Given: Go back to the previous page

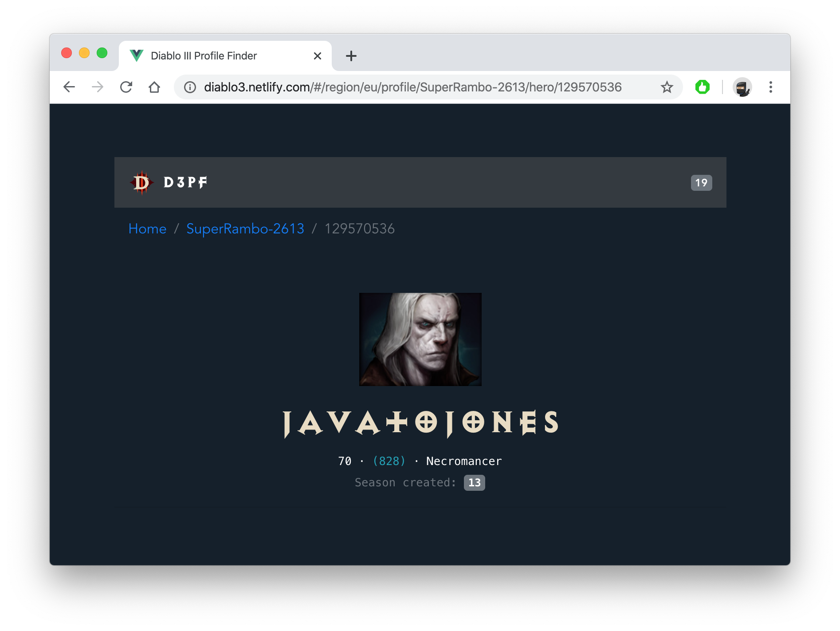Looking at the screenshot, I should coord(69,87).
